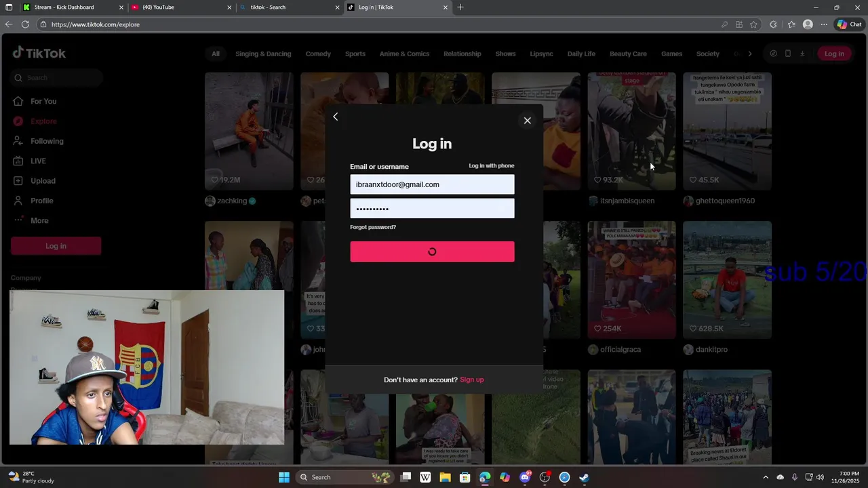868x488 pixels.
Task: Open zachking video thumbnail with 19.2M likes
Action: tap(249, 131)
